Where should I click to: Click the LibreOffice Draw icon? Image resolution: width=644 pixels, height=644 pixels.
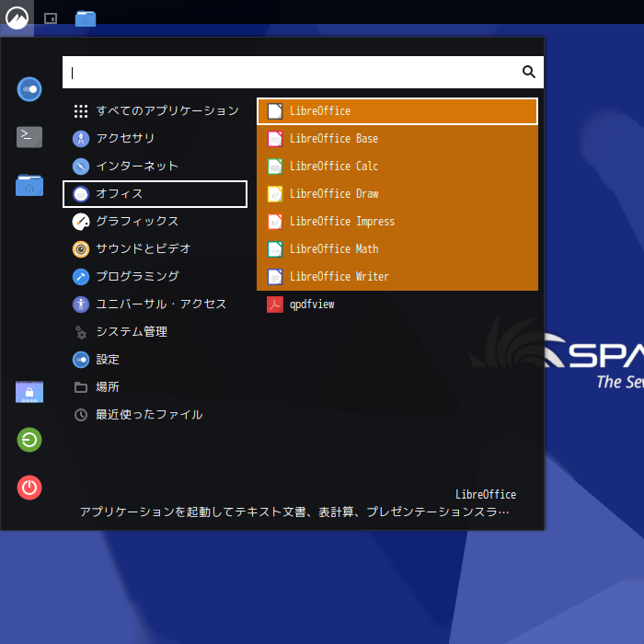point(275,194)
